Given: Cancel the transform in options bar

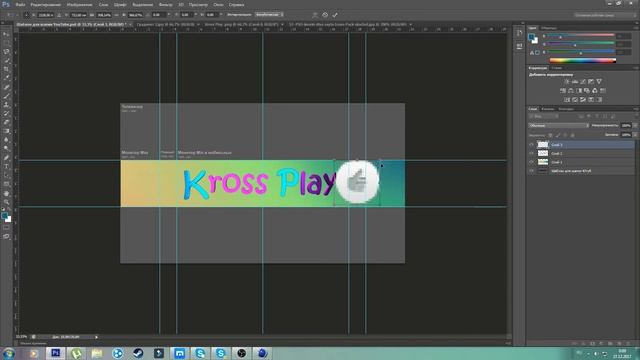Looking at the screenshot, I should pos(325,15).
